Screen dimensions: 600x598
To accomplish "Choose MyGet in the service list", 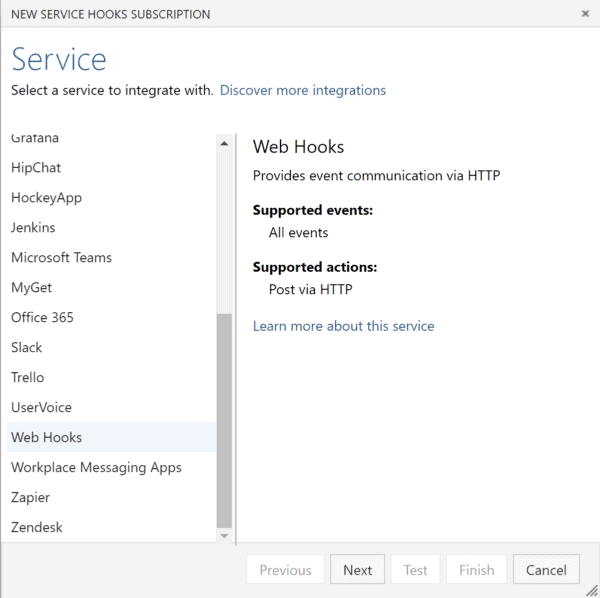I will [x=31, y=287].
